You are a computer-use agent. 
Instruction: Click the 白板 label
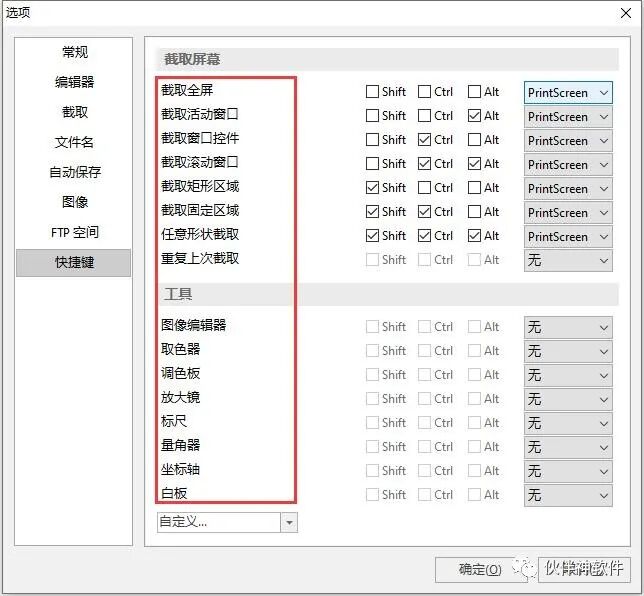pyautogui.click(x=174, y=493)
